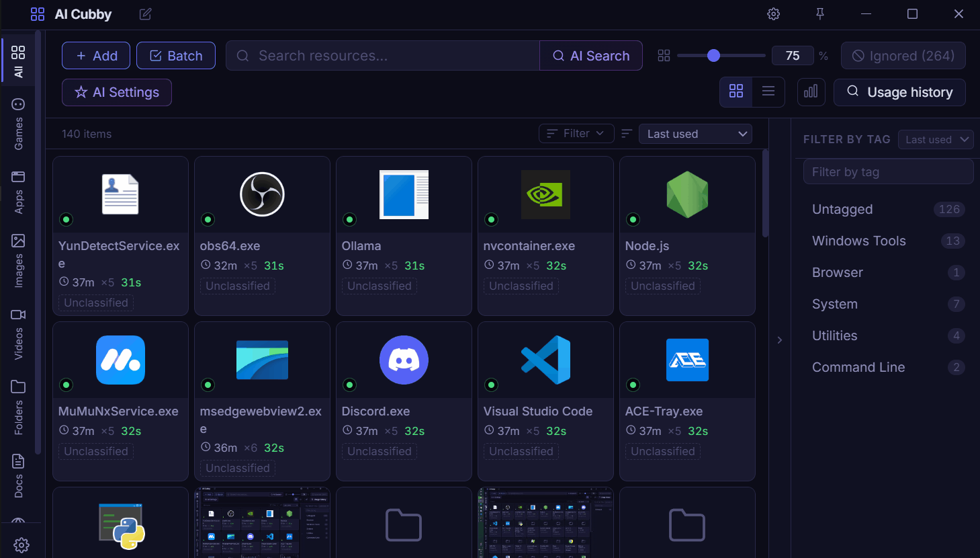Switch to list view
The width and height of the screenshot is (980, 558).
point(768,91)
